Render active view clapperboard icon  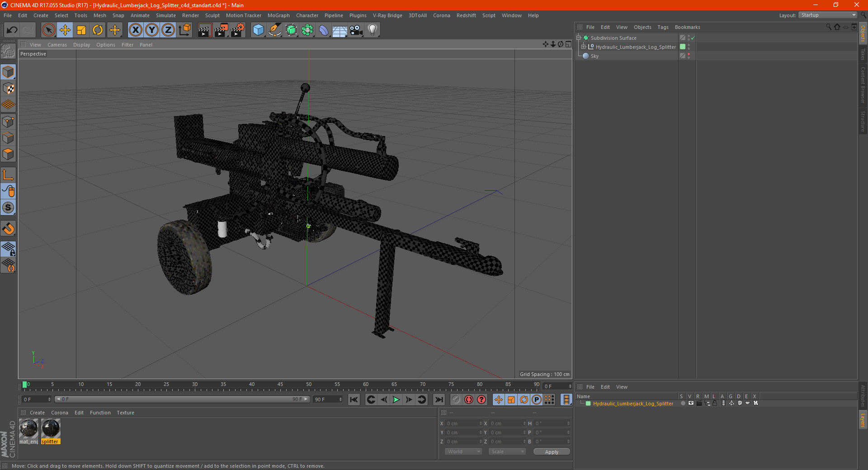click(x=204, y=30)
